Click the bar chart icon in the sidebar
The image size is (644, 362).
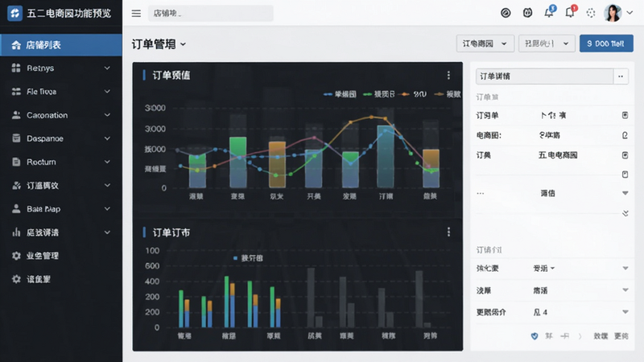pyautogui.click(x=16, y=232)
